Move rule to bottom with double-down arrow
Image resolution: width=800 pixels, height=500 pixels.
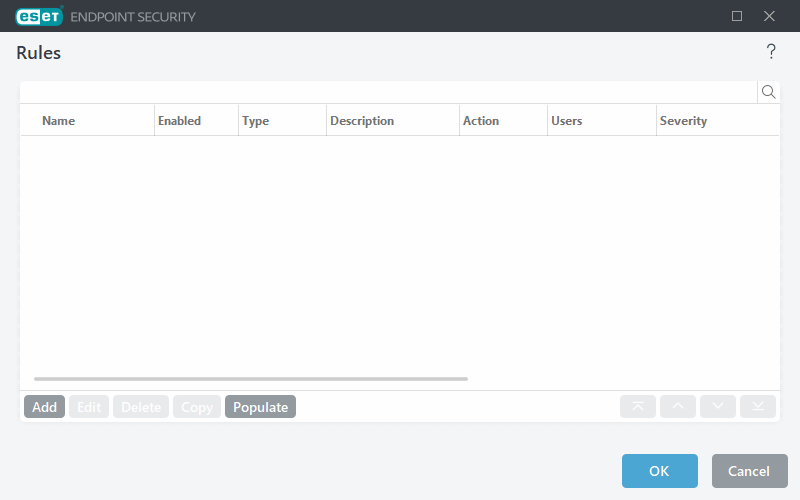coord(758,407)
